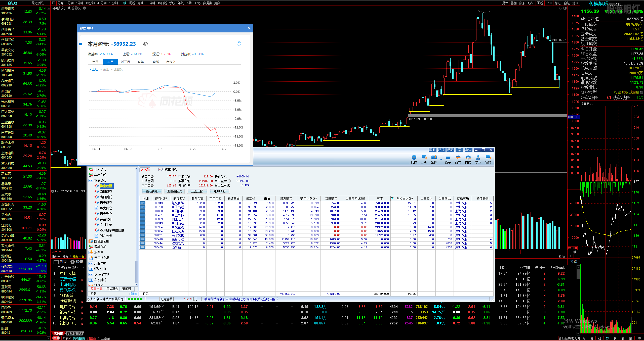Open the 指标平台 indicator platform tab

pyautogui.click(x=79, y=256)
